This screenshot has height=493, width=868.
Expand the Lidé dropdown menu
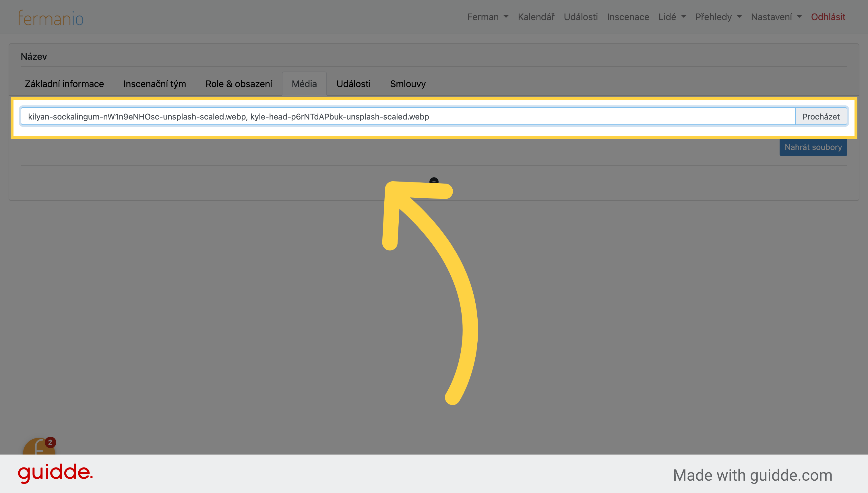click(671, 17)
